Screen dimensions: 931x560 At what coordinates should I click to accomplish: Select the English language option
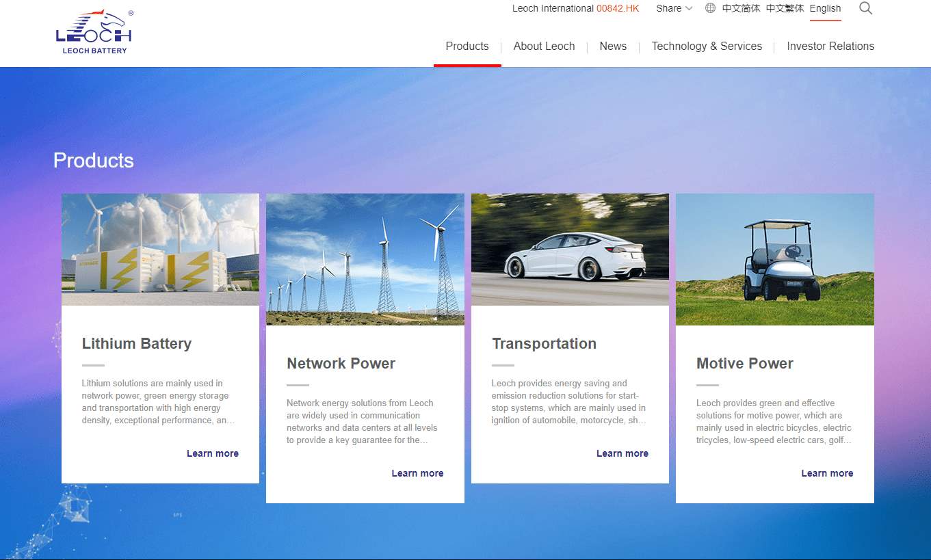tap(825, 8)
